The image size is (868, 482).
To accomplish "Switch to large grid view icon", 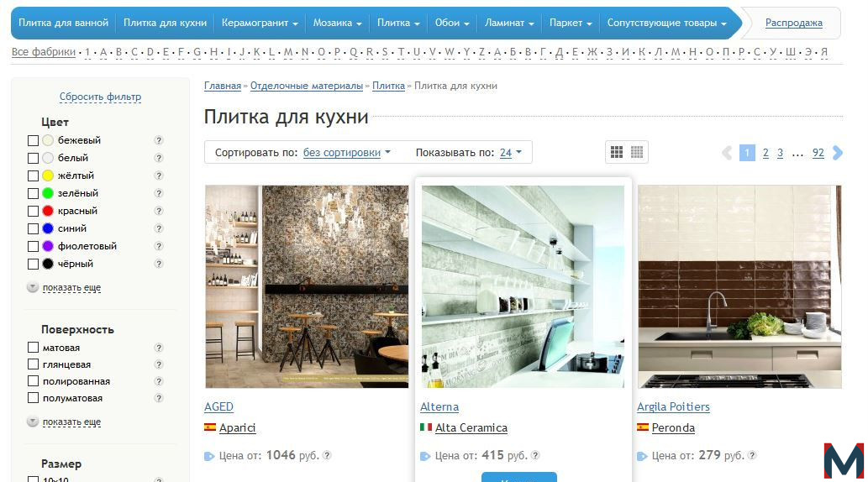I will tap(617, 152).
